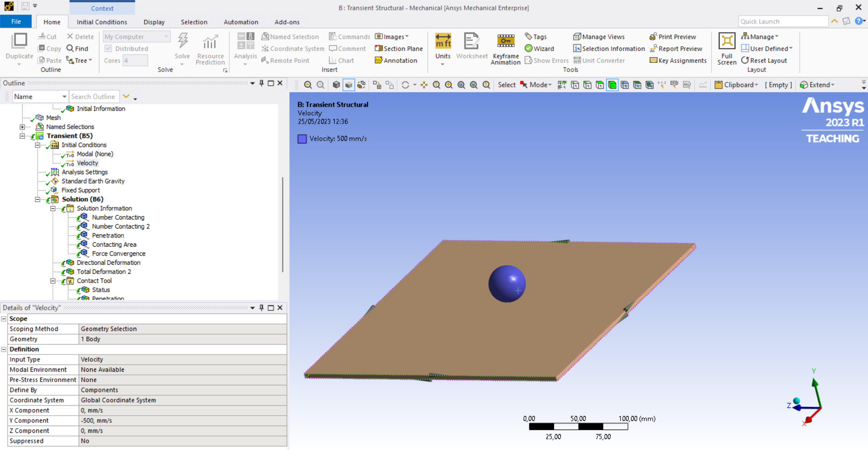
Task: Add an Annotation
Action: pos(396,60)
